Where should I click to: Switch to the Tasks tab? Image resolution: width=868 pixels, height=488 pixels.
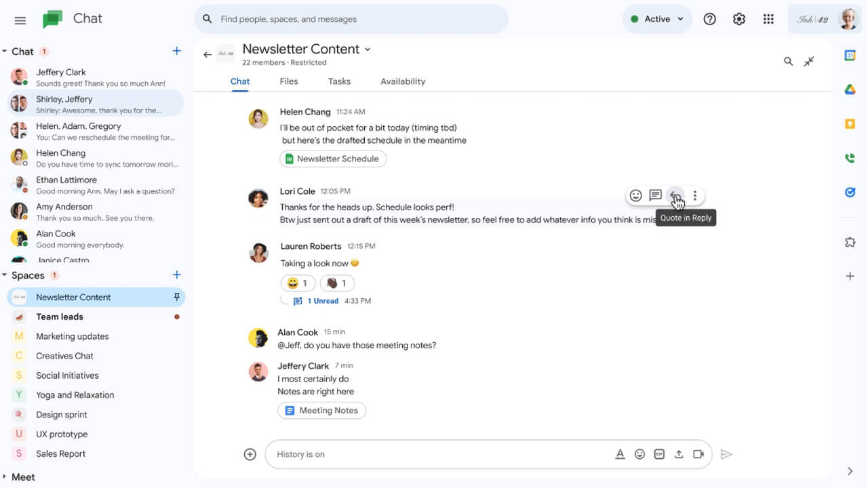tap(339, 81)
